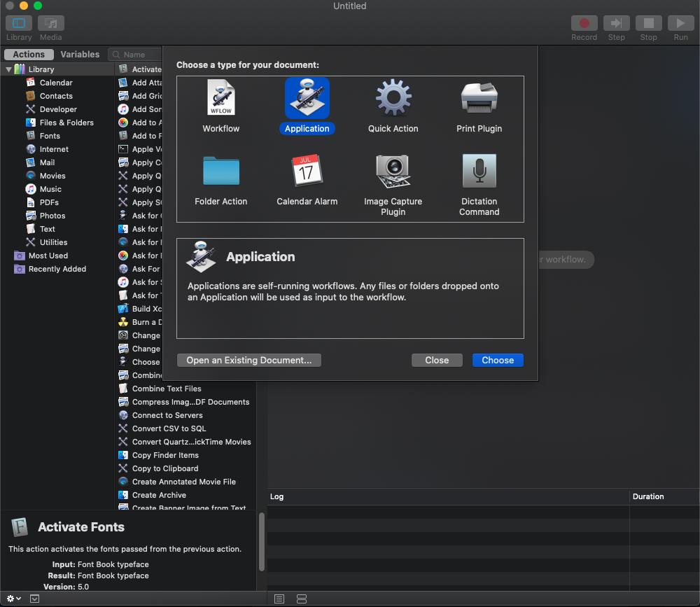Select the Folder Action folder icon
The image size is (700, 607).
click(x=221, y=171)
